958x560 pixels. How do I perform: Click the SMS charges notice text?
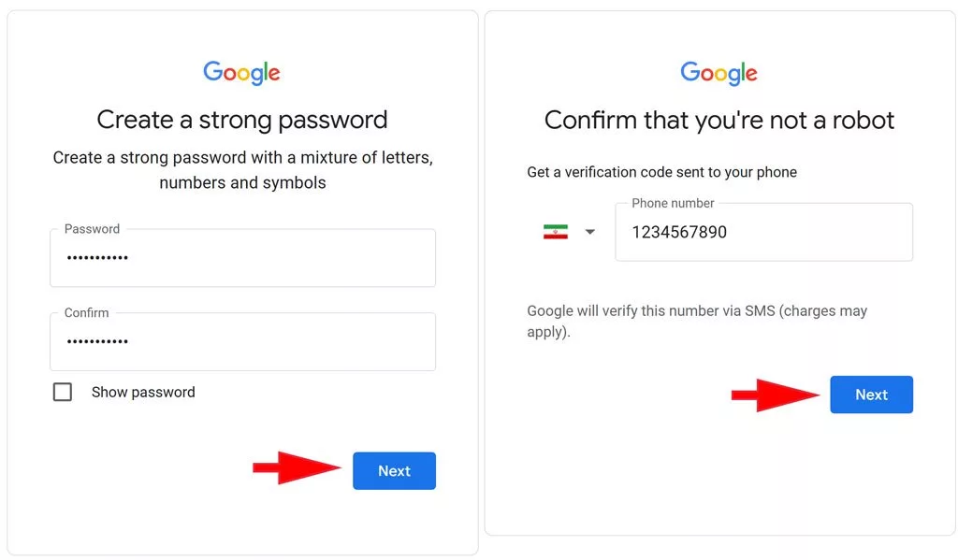pyautogui.click(x=697, y=322)
